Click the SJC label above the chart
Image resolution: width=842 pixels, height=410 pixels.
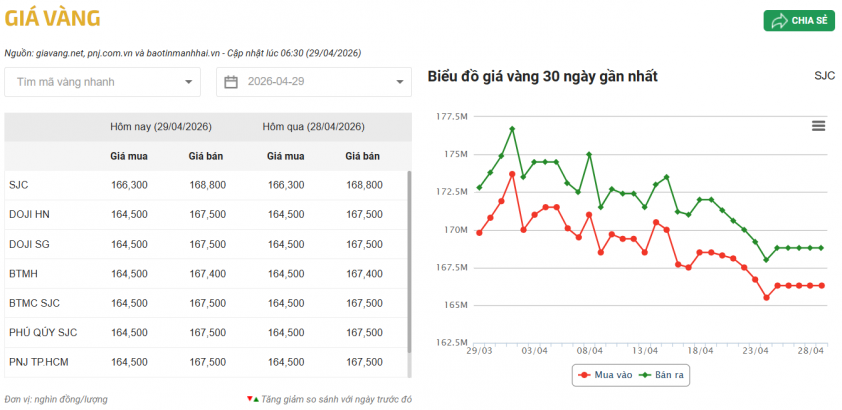point(824,76)
